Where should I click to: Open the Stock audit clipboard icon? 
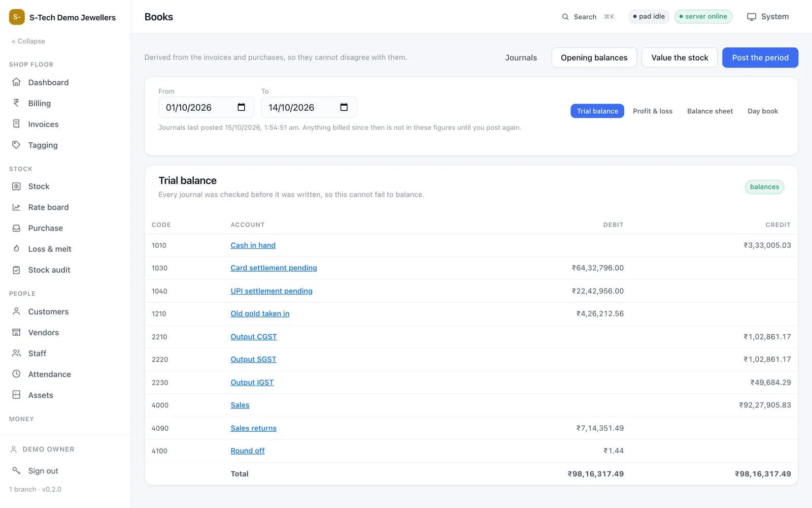pos(16,270)
